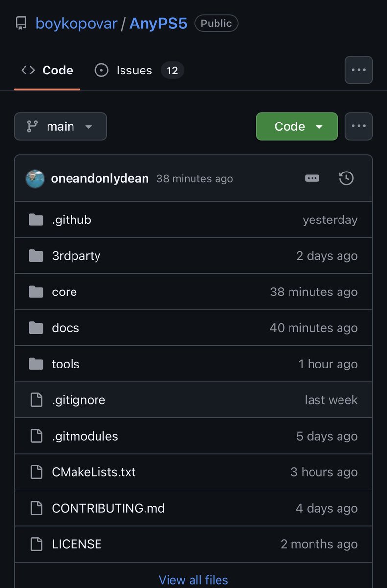Screen dimensions: 387x588
Task: Open the .gitmodules file
Action: (85, 436)
